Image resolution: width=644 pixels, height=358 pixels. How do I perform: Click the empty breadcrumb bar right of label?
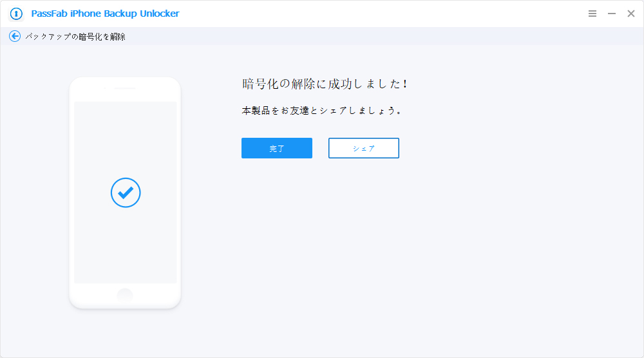pos(386,37)
